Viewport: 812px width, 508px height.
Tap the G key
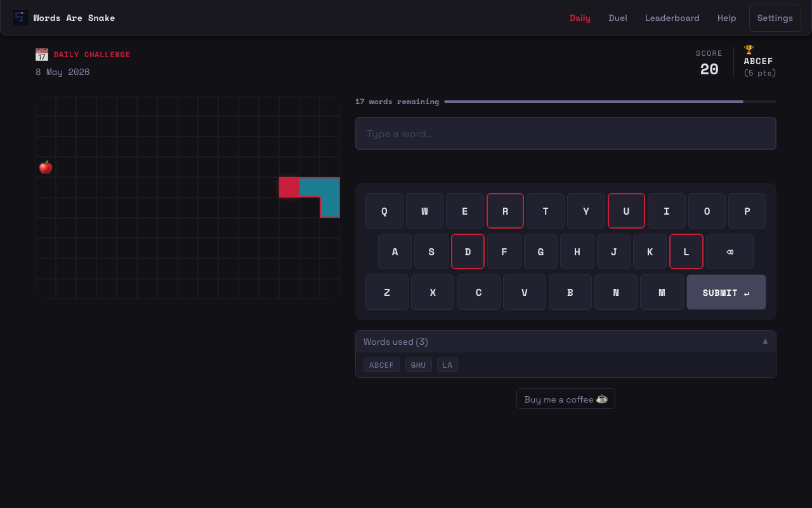[540, 251]
